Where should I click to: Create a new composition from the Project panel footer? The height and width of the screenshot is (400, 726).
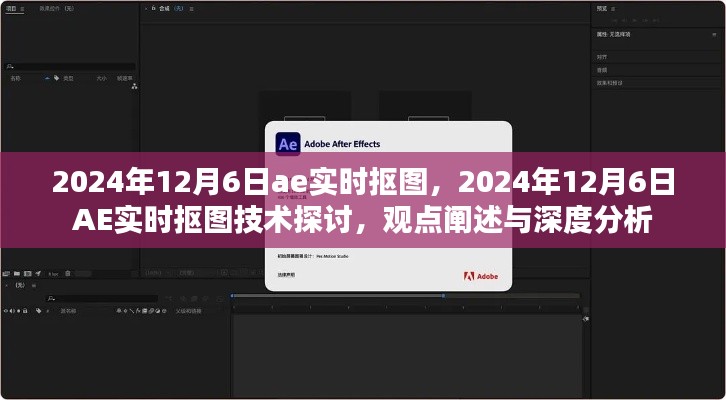pyautogui.click(x=27, y=274)
